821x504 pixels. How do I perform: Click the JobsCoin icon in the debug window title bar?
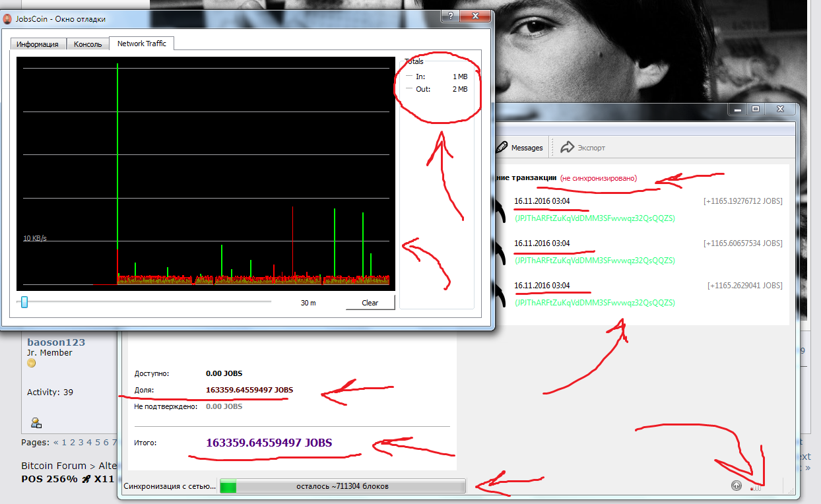coord(8,18)
